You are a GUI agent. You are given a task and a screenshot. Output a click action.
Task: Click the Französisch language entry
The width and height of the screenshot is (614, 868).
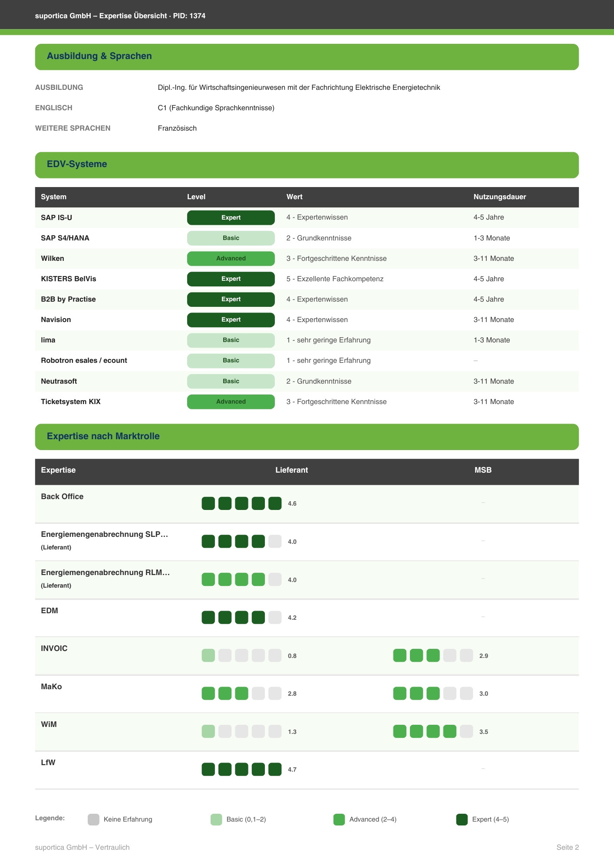click(x=177, y=128)
